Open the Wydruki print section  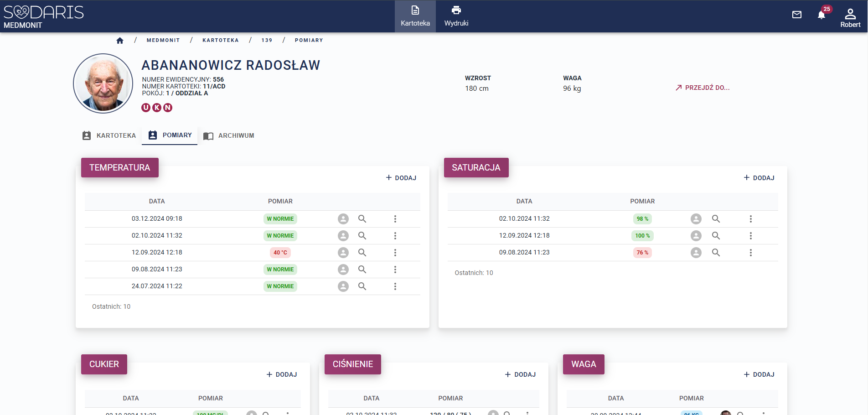click(456, 16)
